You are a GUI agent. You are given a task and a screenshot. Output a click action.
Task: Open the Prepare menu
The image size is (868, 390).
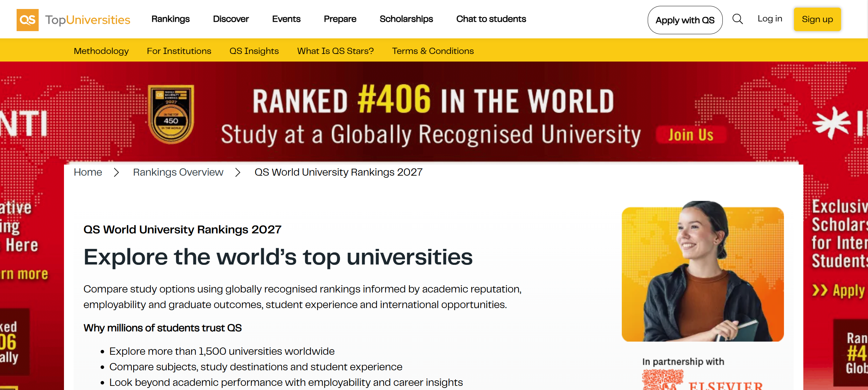[x=340, y=19]
